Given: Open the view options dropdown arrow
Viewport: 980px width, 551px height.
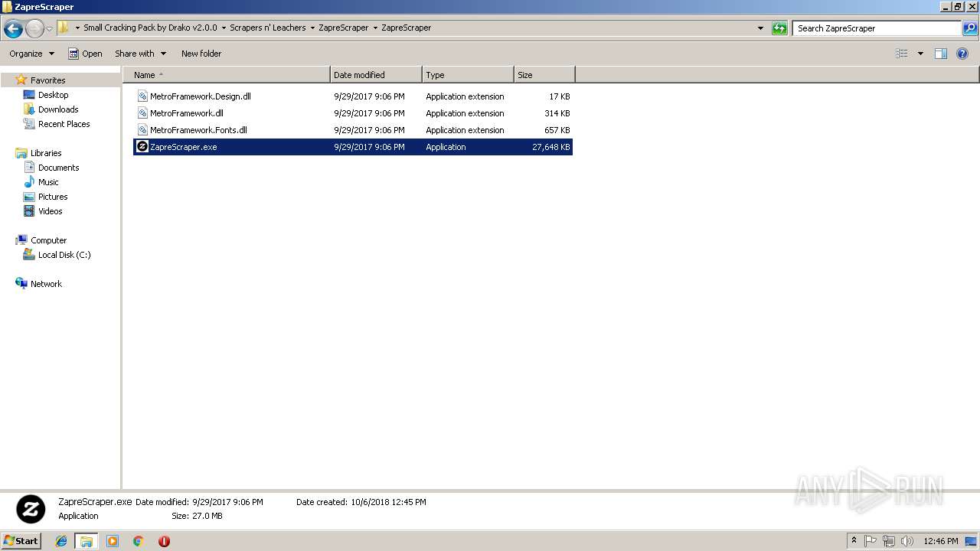Looking at the screenshot, I should (x=920, y=54).
